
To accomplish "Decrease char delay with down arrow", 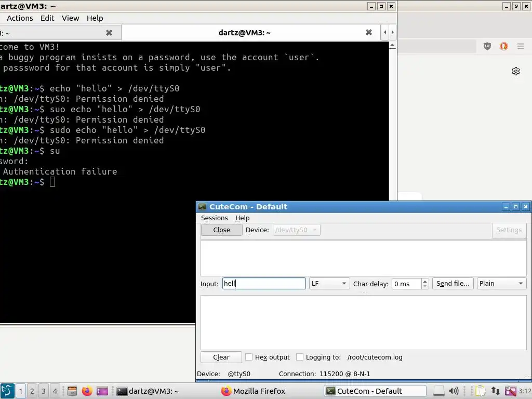I will pyautogui.click(x=425, y=286).
